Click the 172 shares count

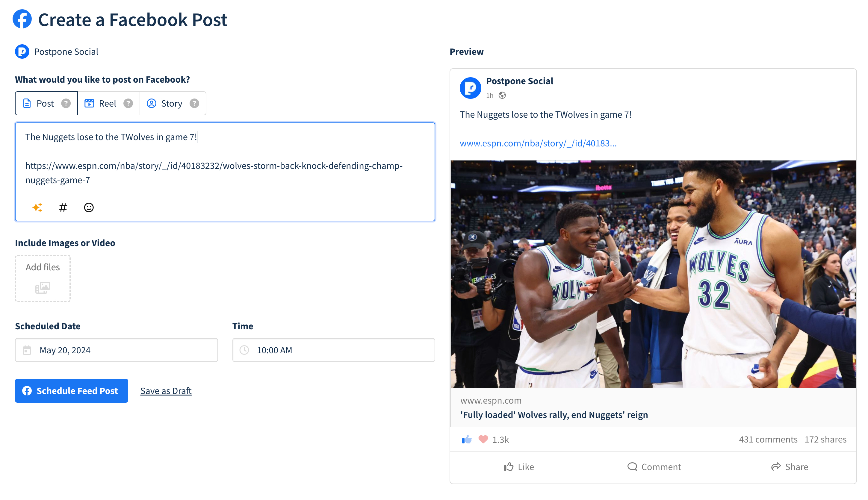click(x=825, y=439)
